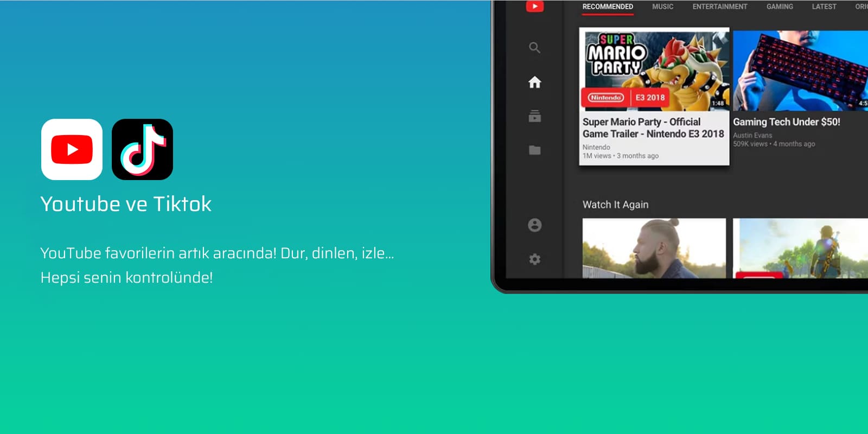Open the Latest tab
Viewport: 868px width, 434px height.
click(824, 7)
